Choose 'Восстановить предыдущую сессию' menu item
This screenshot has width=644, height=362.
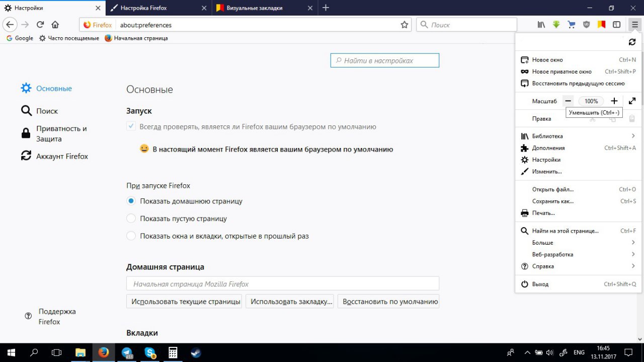coord(578,84)
